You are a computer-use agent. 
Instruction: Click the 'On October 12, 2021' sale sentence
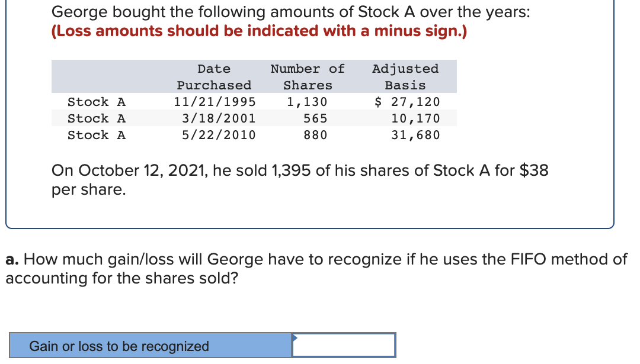tap(300, 180)
